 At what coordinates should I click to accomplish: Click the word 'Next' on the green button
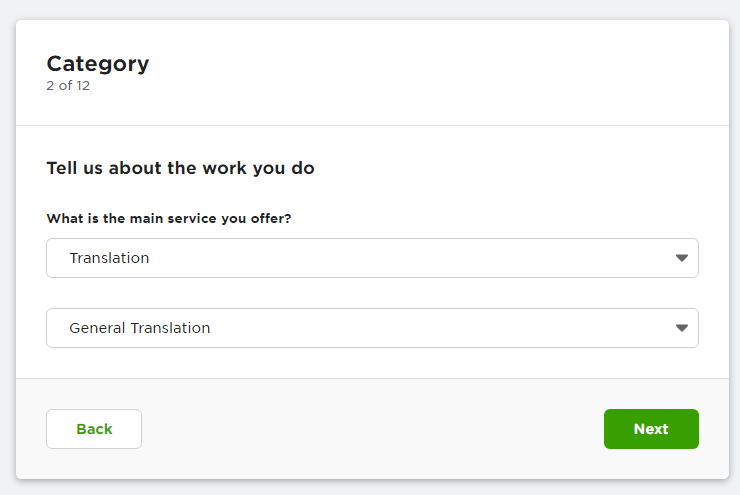point(651,429)
